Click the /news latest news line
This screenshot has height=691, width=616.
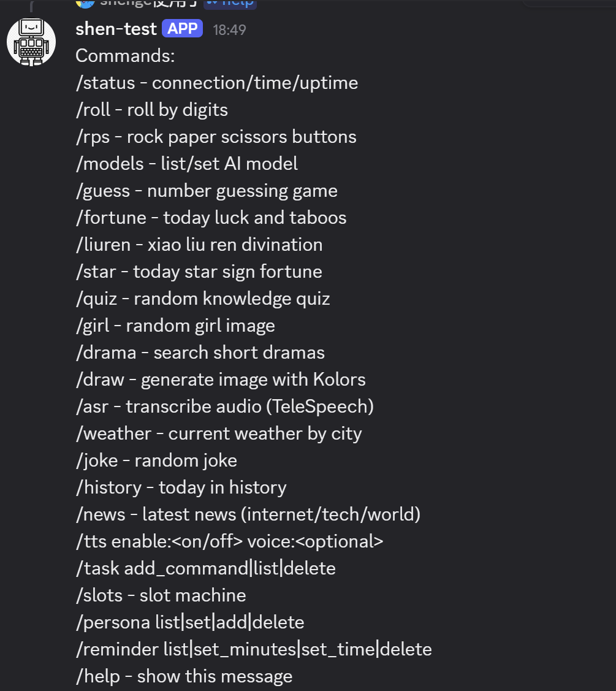point(248,514)
